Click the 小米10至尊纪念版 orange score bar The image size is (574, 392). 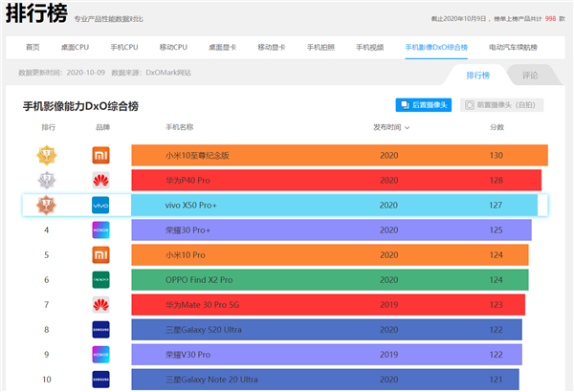point(340,155)
